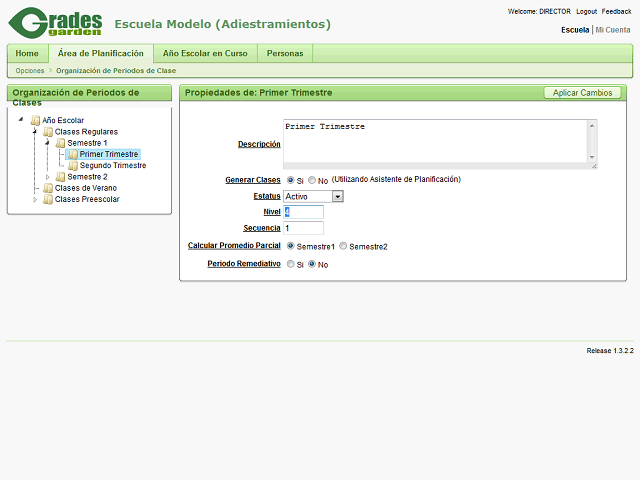This screenshot has width=640, height=480.
Task: Select No for Generar Clases
Action: [312, 180]
